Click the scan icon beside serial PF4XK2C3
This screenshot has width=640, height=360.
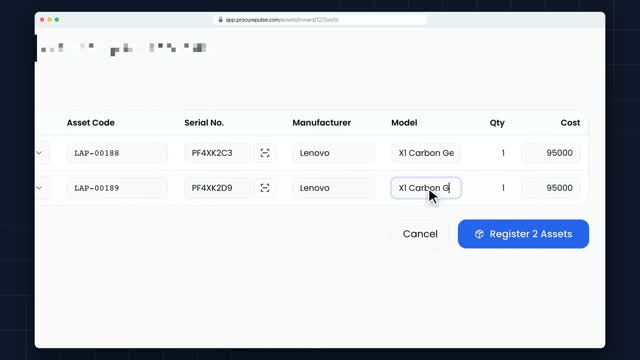click(265, 153)
